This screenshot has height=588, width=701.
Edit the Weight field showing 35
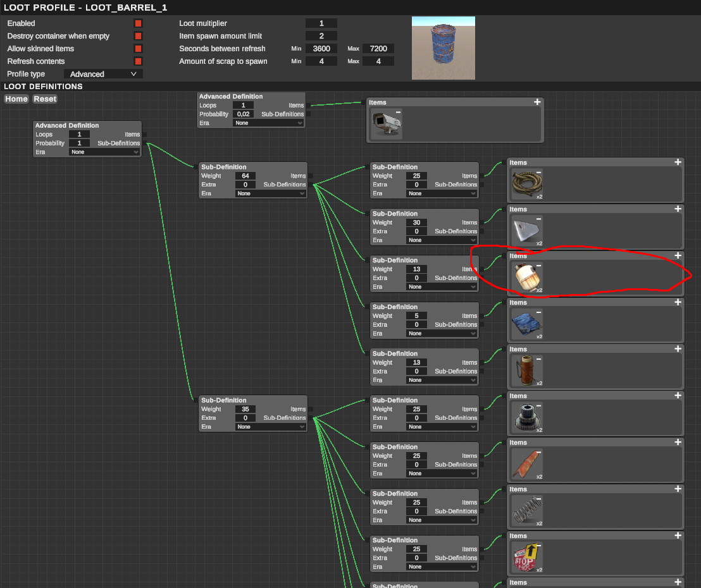(245, 409)
